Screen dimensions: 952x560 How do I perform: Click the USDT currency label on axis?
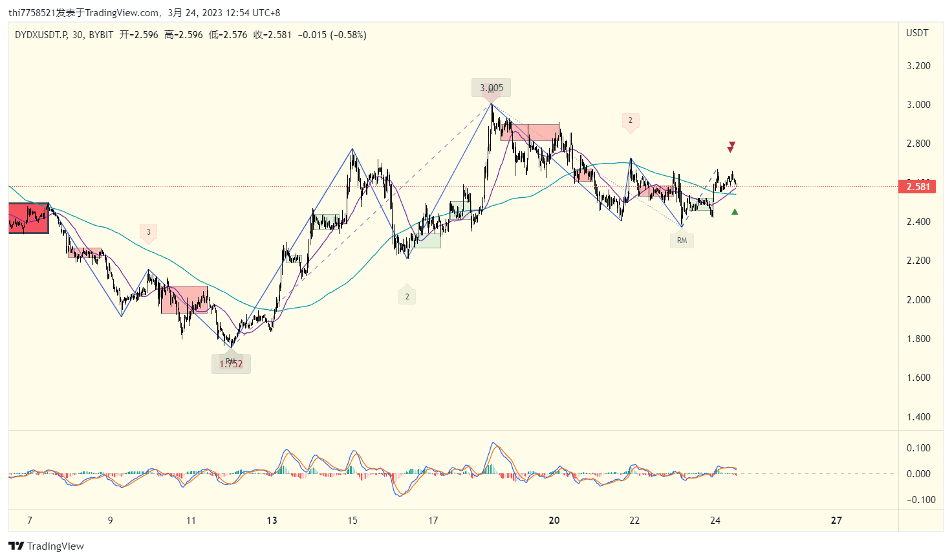tap(917, 33)
